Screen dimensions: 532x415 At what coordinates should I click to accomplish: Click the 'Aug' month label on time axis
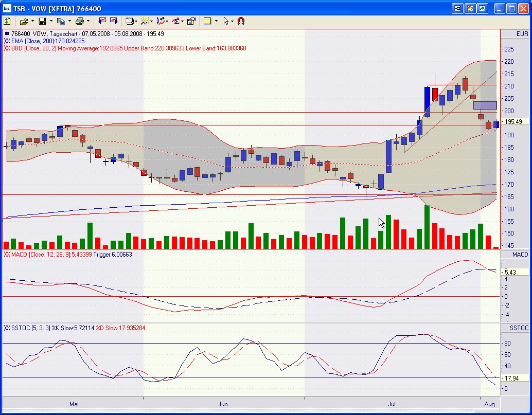(x=490, y=404)
